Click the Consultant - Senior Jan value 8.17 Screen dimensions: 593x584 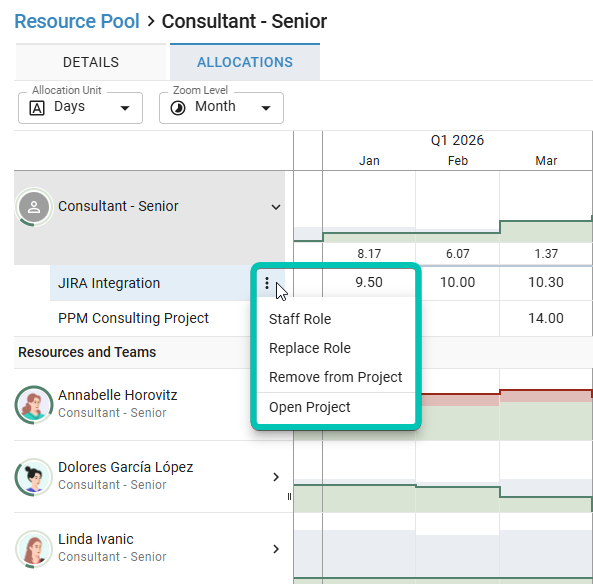[x=369, y=253]
